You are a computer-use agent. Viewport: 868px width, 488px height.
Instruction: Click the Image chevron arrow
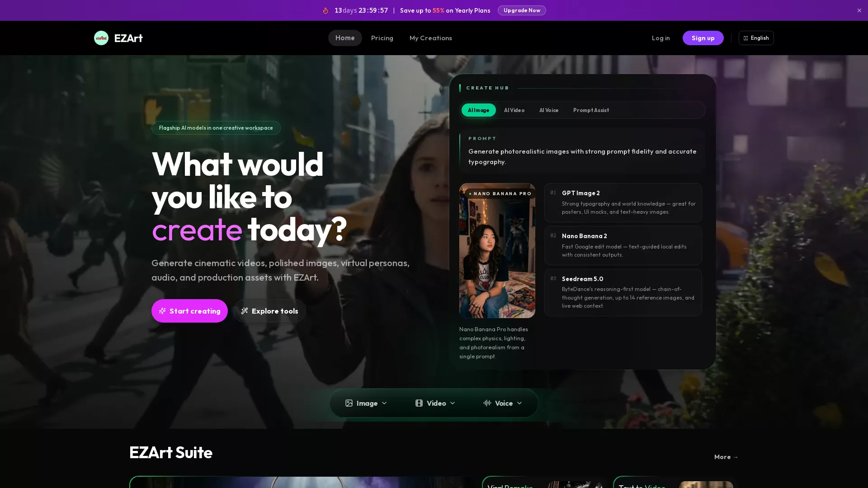coord(384,403)
